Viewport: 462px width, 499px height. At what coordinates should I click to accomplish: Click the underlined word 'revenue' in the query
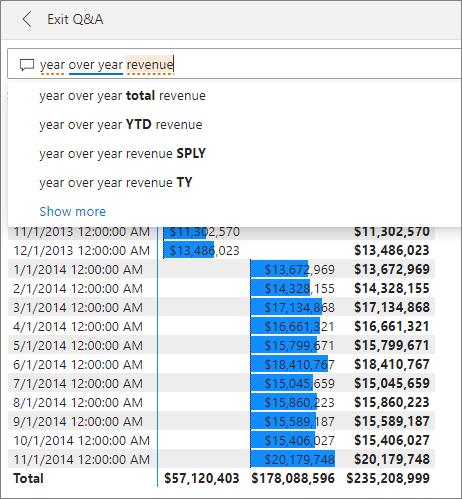point(150,64)
